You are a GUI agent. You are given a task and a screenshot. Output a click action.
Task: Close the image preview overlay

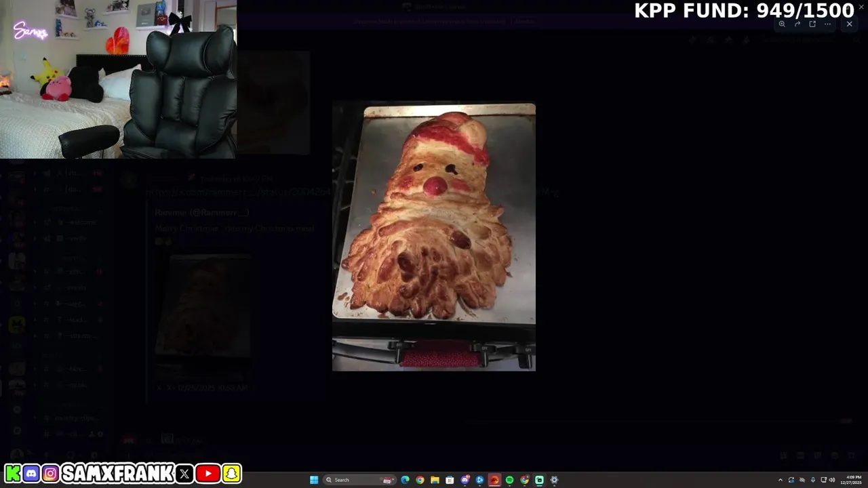(849, 24)
